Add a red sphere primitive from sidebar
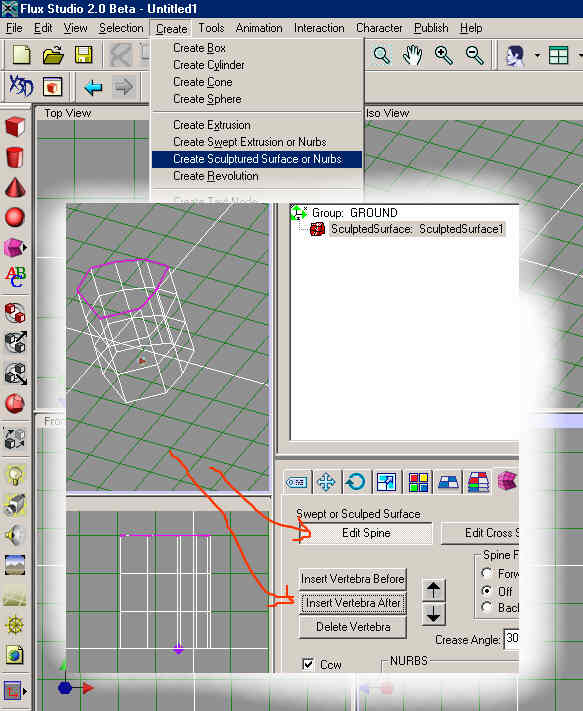Screen dimensions: 583x711 click(x=15, y=217)
